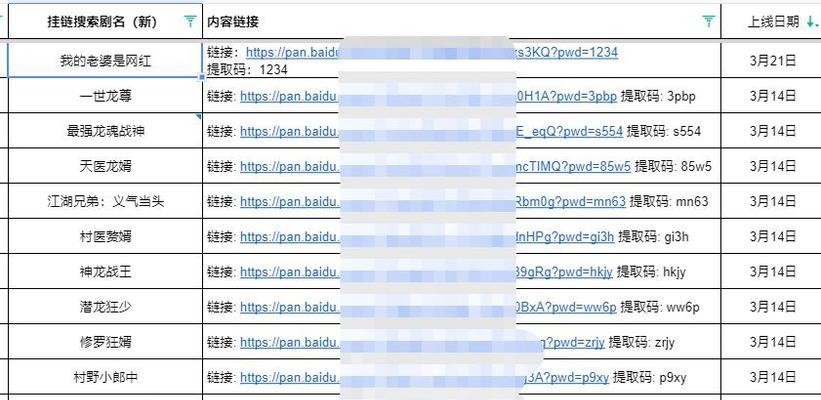Open Baidu link ending pwd=3pbp
The height and width of the screenshot is (400, 821).
[428, 96]
